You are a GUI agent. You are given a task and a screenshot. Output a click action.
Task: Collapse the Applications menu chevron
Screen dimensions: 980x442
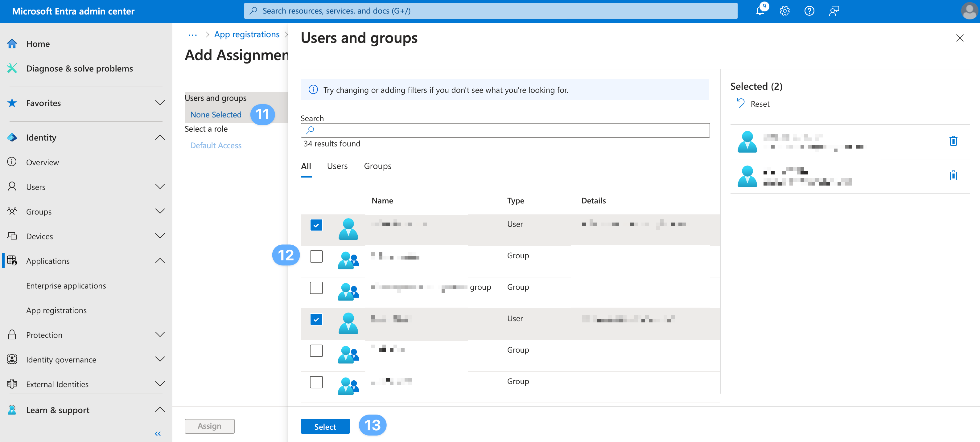[x=160, y=260]
